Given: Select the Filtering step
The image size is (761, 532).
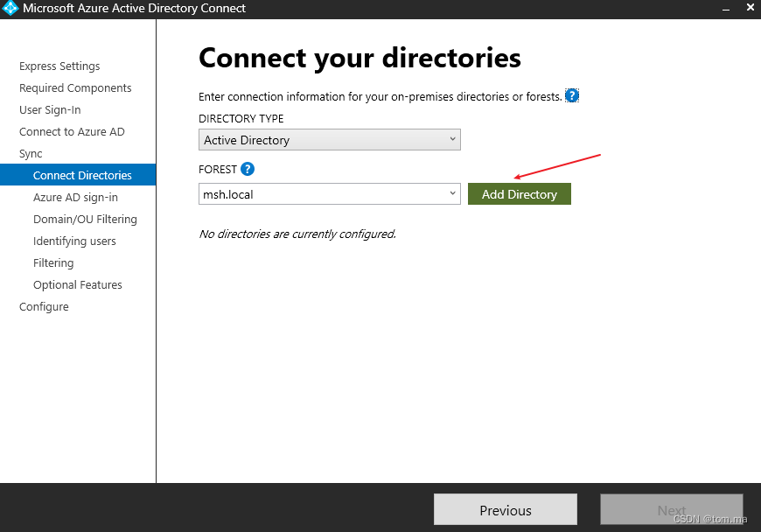Looking at the screenshot, I should click(53, 263).
